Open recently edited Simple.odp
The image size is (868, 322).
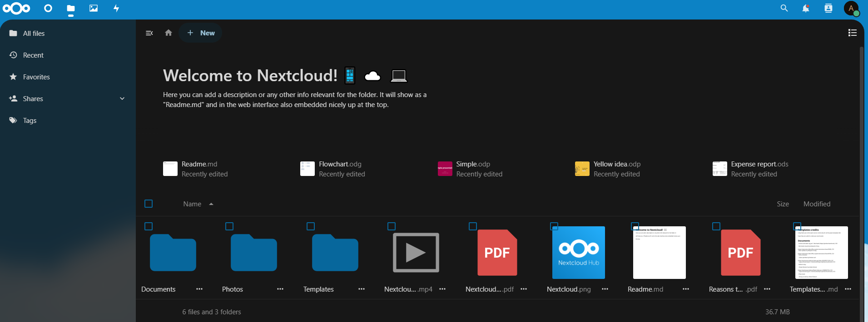coord(471,169)
